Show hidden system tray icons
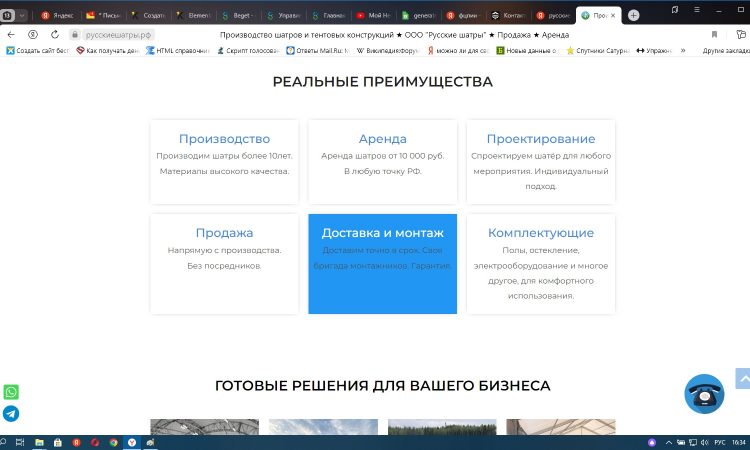The width and height of the screenshot is (750, 450). 669,442
